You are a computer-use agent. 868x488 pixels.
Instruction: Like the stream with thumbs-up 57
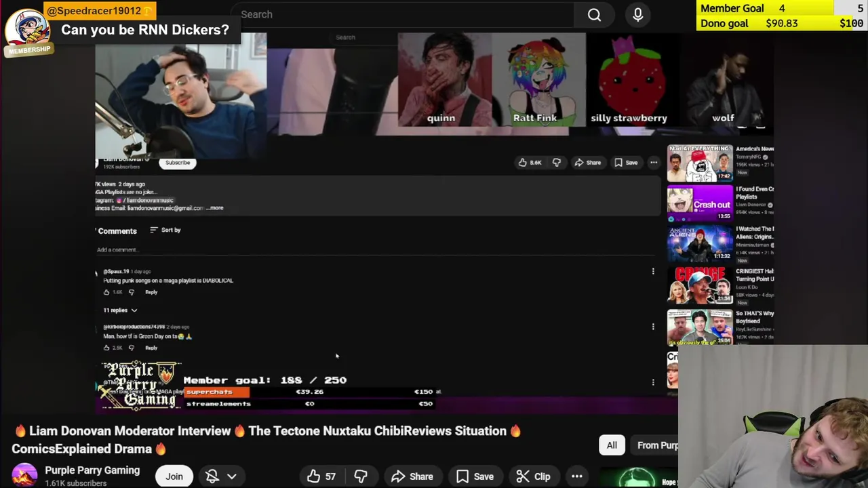[321, 476]
